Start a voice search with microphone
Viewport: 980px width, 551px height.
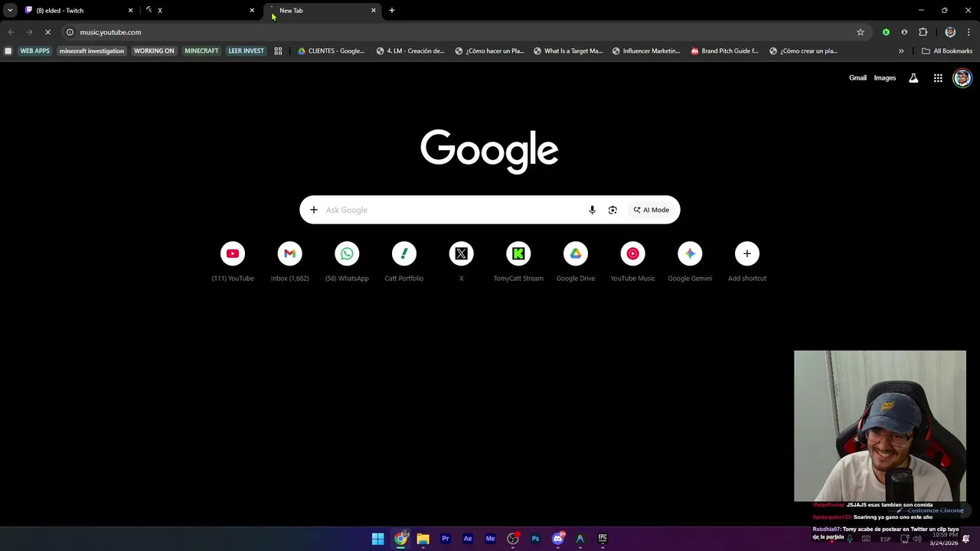(592, 210)
